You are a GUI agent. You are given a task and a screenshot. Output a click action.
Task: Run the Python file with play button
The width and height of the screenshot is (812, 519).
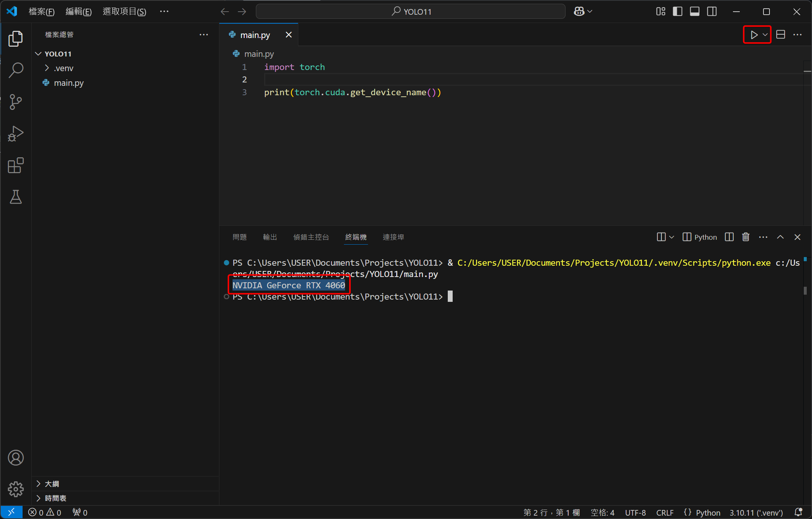point(754,35)
